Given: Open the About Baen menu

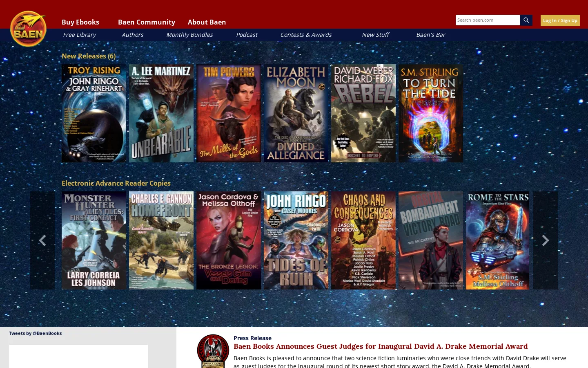Looking at the screenshot, I should [207, 22].
